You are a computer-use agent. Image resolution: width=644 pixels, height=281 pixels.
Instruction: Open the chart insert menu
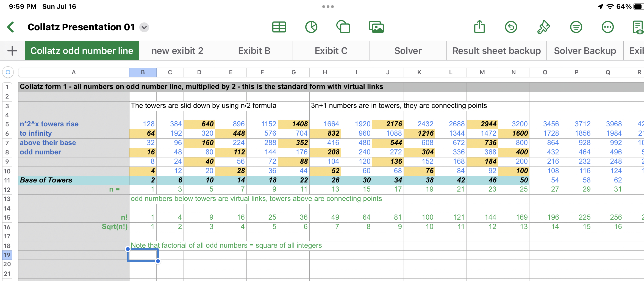(311, 27)
